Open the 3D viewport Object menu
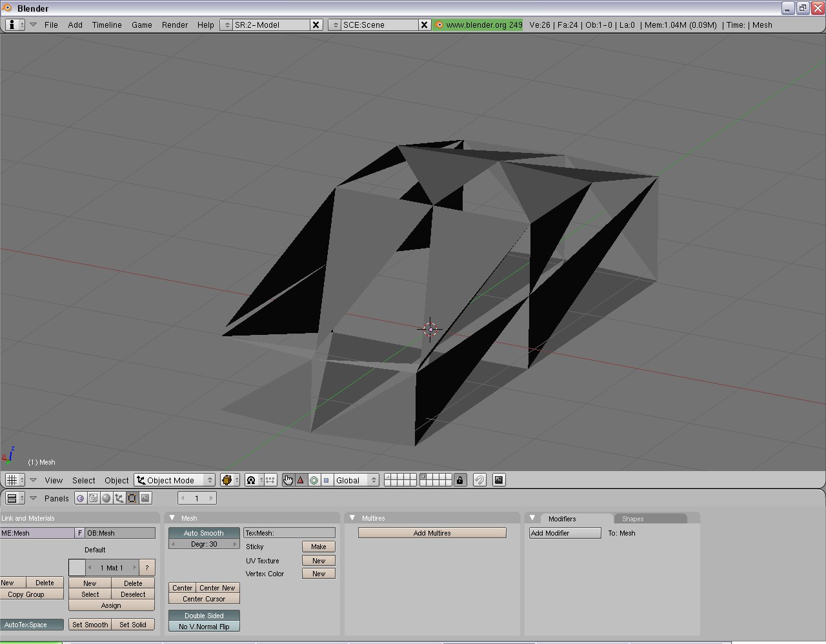The image size is (826, 644). (x=117, y=480)
